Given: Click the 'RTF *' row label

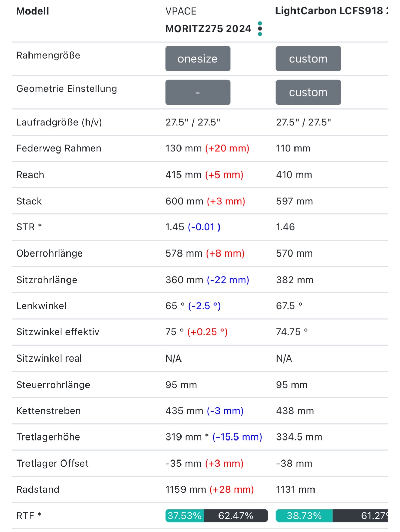Looking at the screenshot, I should 29,516.
